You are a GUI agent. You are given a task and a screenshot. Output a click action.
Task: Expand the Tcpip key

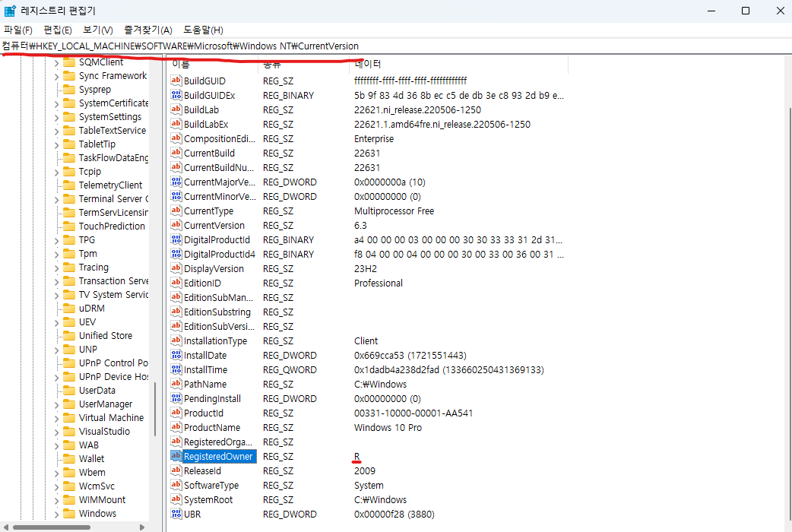click(x=56, y=173)
